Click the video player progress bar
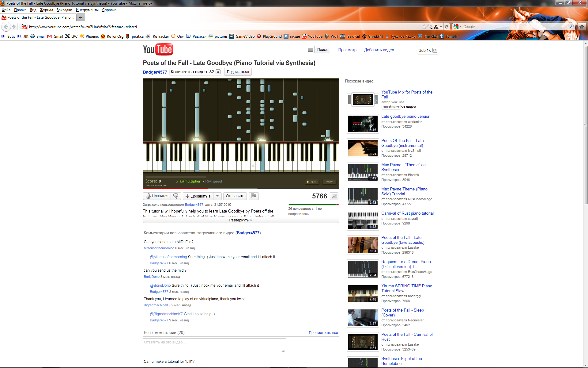The height and width of the screenshot is (368, 588). click(x=241, y=189)
